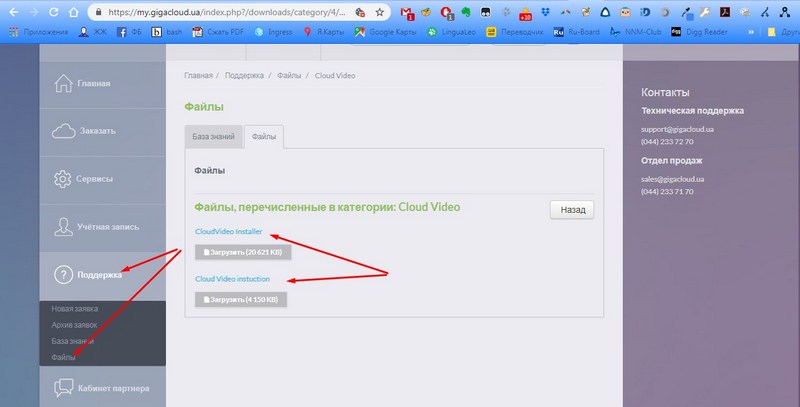Click the CloudVideo Installer link
Screen dimensions: 800x407
pos(229,232)
